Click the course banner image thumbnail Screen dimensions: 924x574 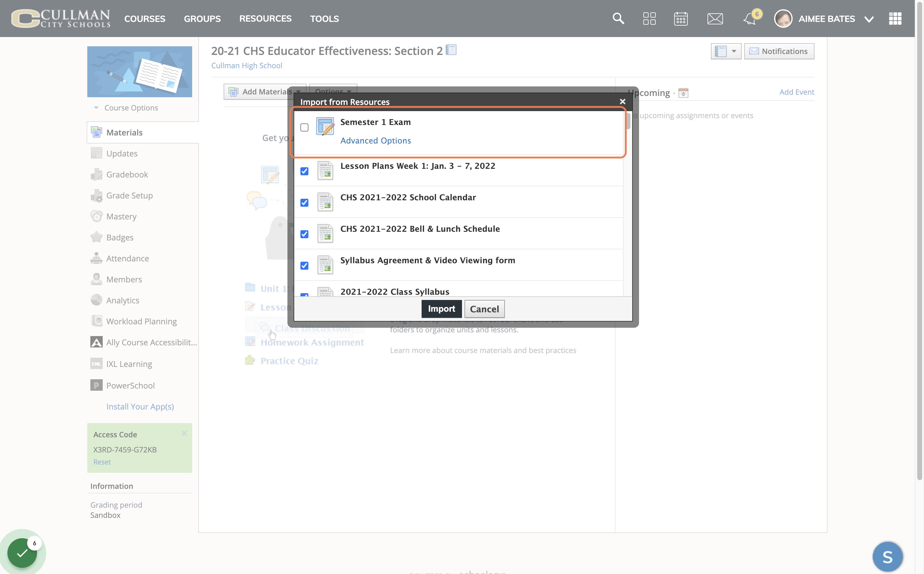(140, 71)
